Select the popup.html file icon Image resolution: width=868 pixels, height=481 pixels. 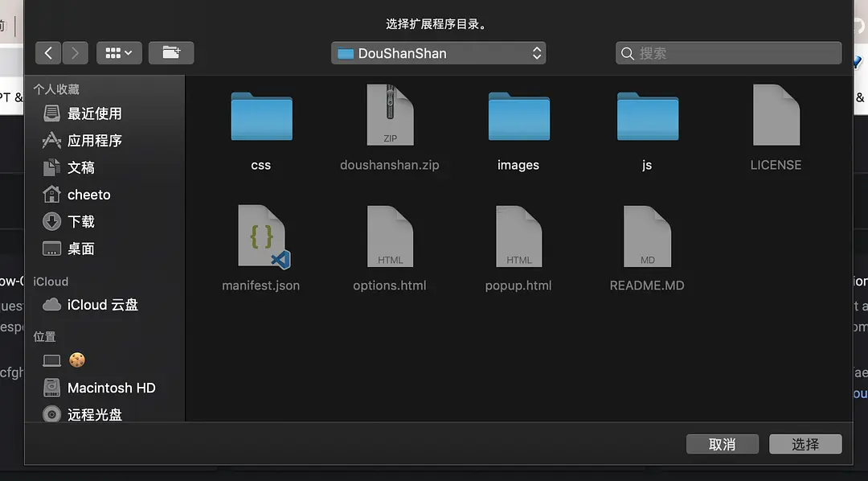pyautogui.click(x=518, y=236)
